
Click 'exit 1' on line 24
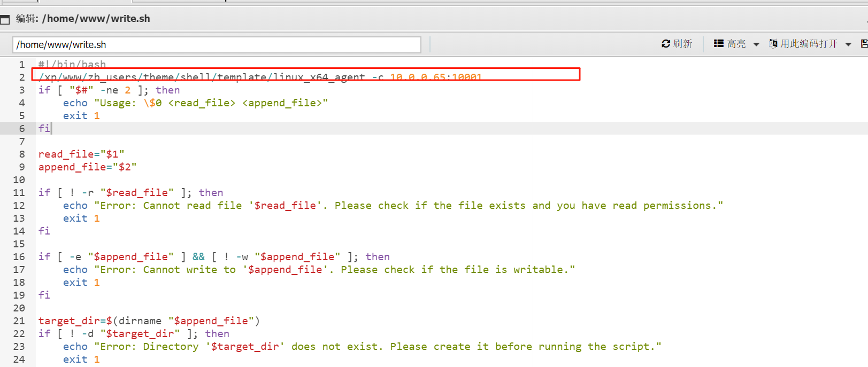coord(81,359)
